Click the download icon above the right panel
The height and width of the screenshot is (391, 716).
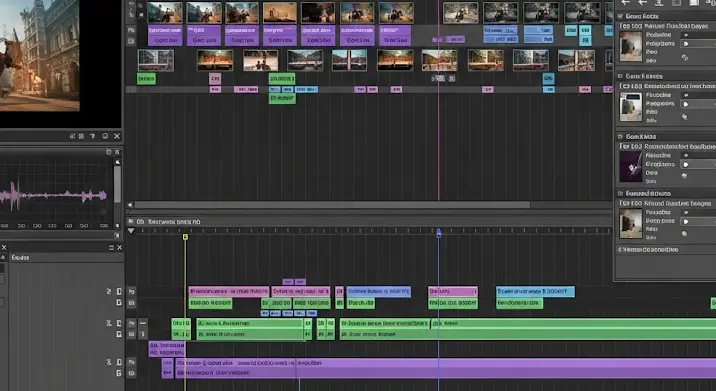click(x=659, y=2)
